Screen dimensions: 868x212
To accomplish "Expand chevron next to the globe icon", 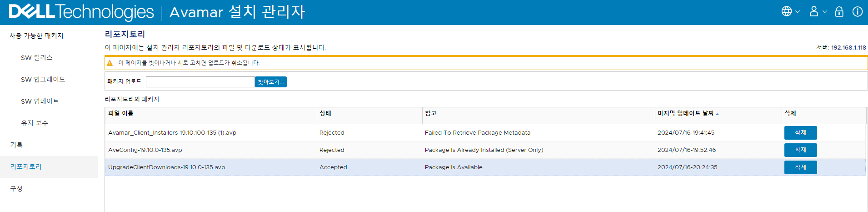I will click(798, 12).
